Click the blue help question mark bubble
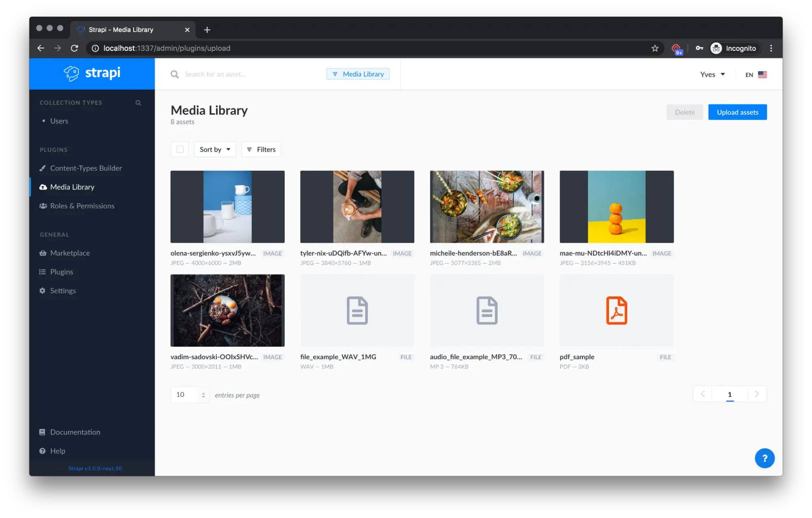 [x=764, y=458]
